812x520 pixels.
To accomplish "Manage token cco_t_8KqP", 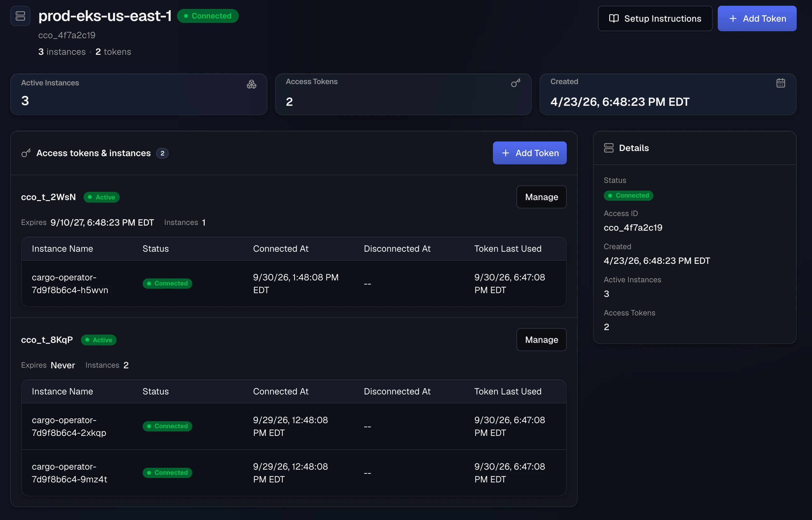I will [541, 340].
